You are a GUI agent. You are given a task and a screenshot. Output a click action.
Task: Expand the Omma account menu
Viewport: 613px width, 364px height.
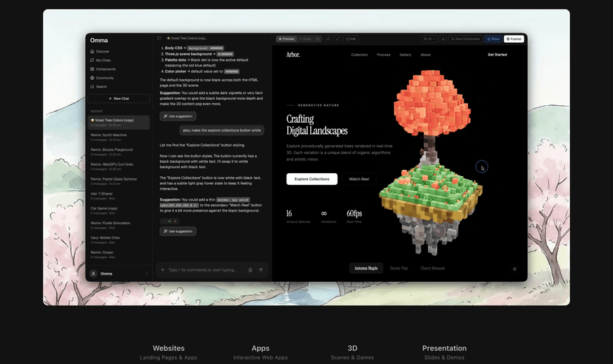(x=147, y=274)
